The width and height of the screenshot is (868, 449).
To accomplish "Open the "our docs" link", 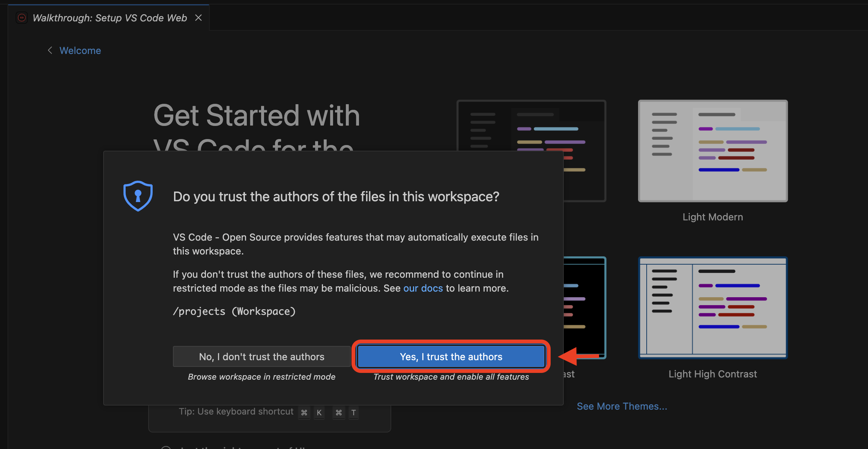I will [x=423, y=288].
